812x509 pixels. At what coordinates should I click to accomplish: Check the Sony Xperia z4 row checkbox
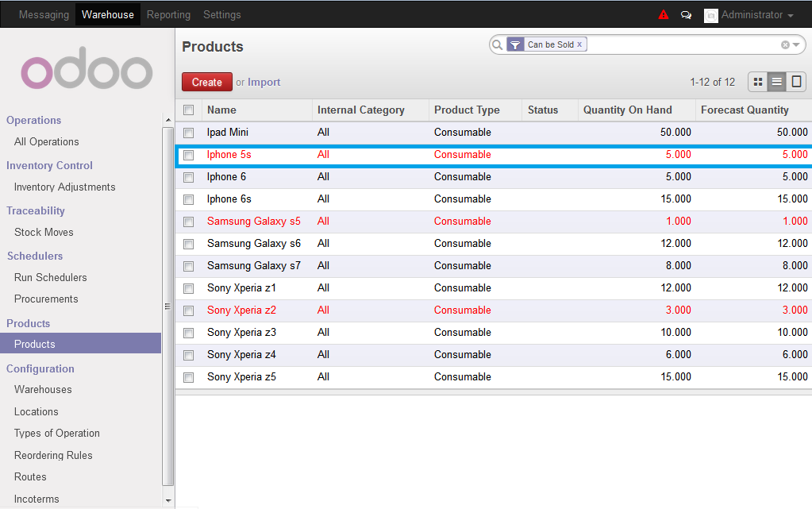click(188, 355)
